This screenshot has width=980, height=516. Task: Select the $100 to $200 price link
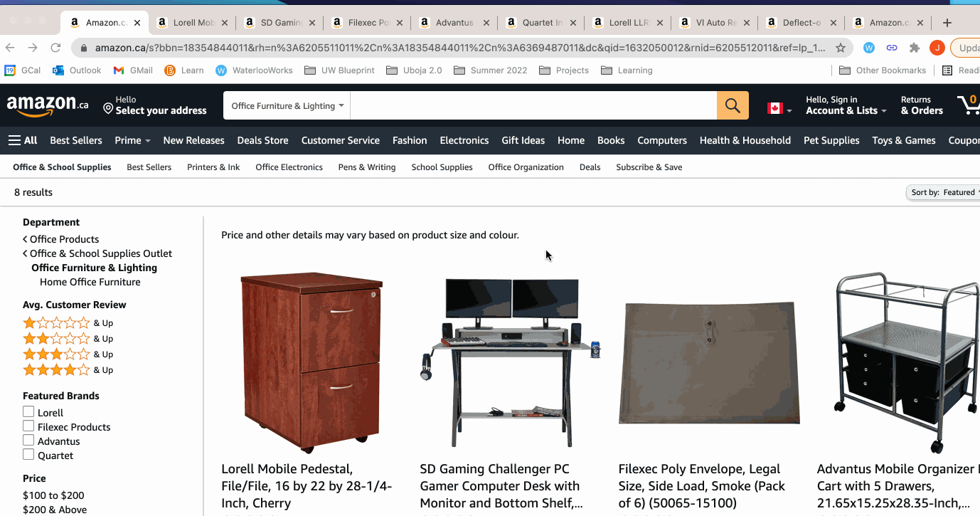pyautogui.click(x=53, y=495)
